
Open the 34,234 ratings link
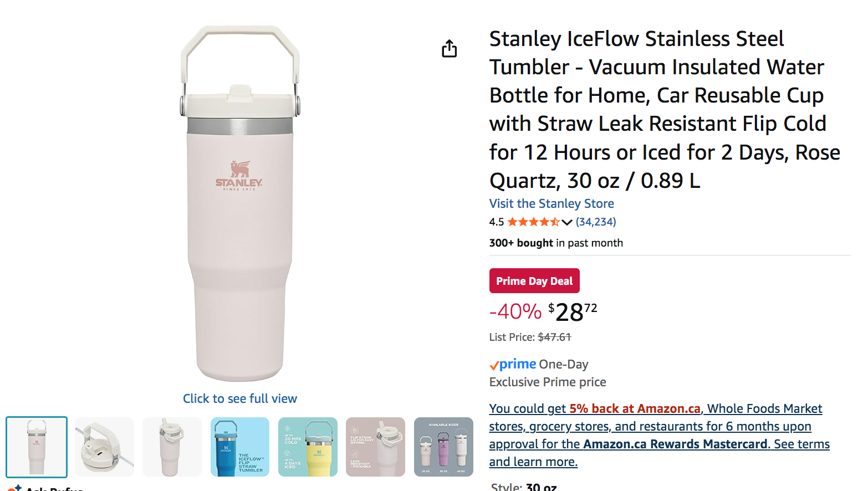596,222
